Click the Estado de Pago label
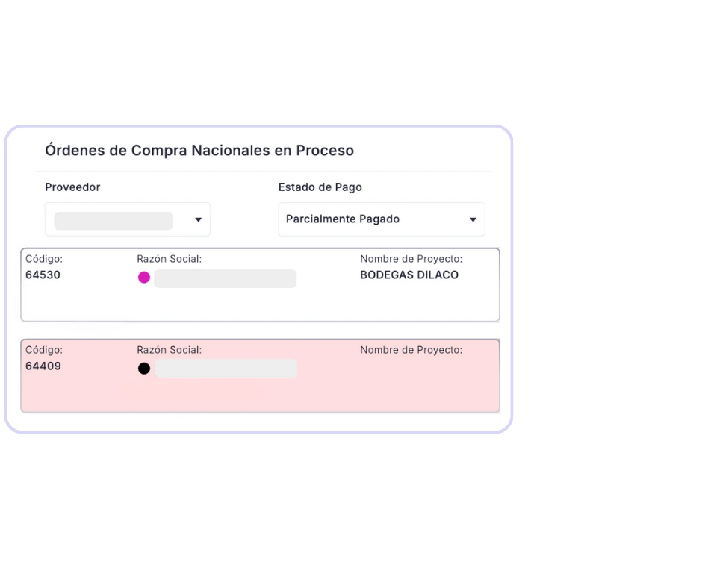 [320, 187]
